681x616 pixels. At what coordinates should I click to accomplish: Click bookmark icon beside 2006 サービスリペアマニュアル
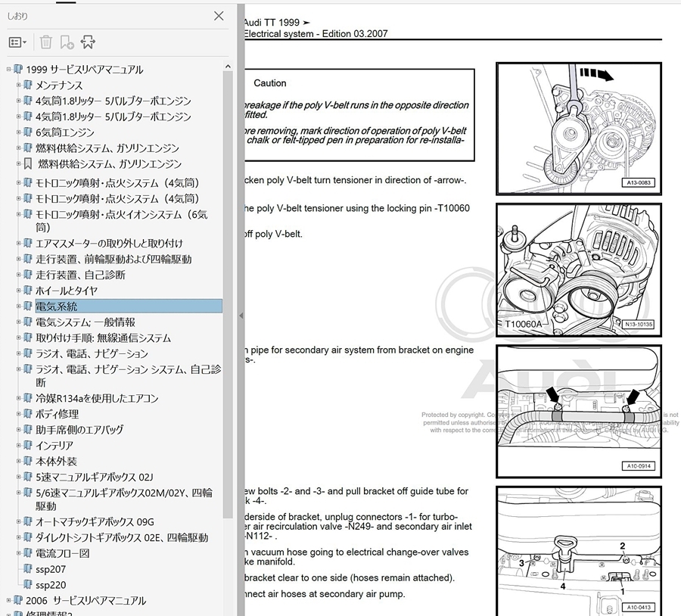18,600
